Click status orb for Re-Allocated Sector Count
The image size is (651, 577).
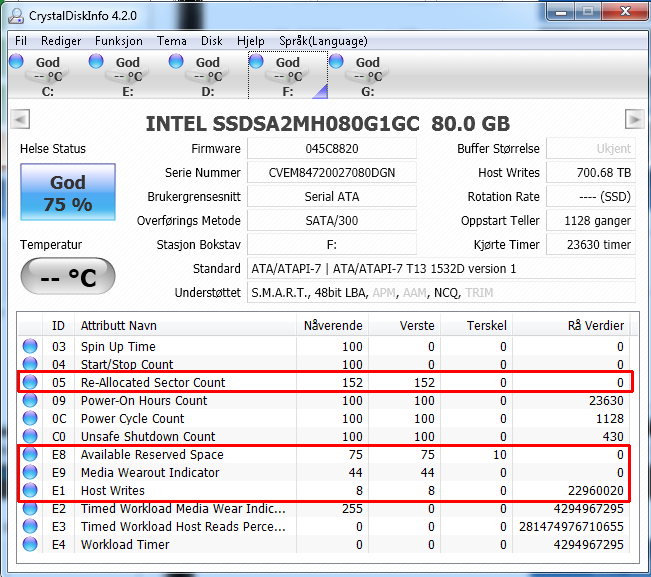(x=30, y=382)
